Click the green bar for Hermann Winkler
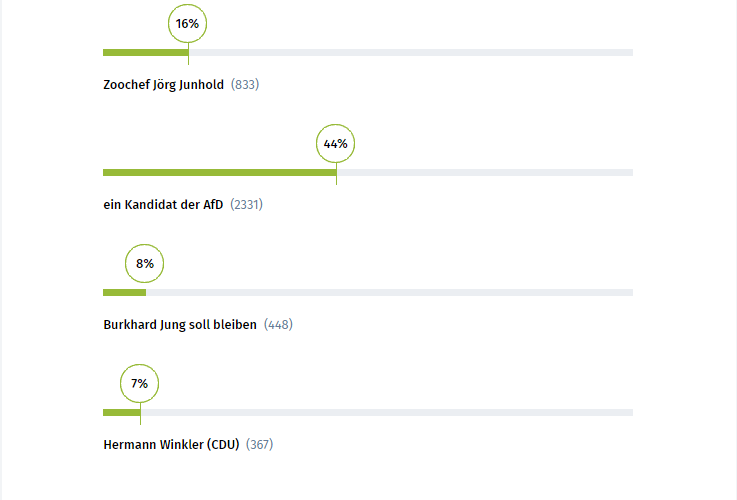 (121, 412)
